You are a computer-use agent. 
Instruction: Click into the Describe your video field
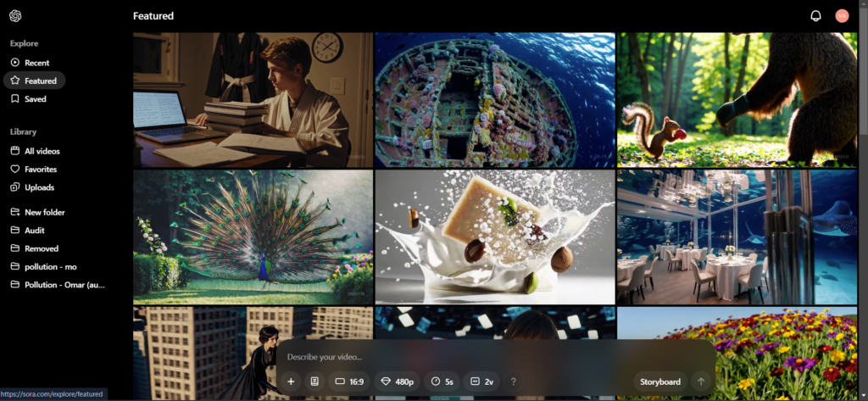(x=495, y=357)
